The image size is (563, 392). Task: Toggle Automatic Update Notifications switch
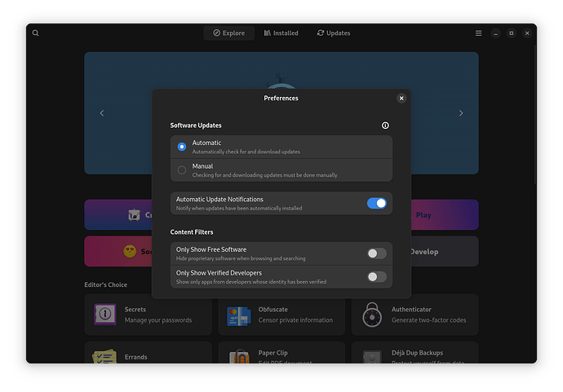pos(377,204)
